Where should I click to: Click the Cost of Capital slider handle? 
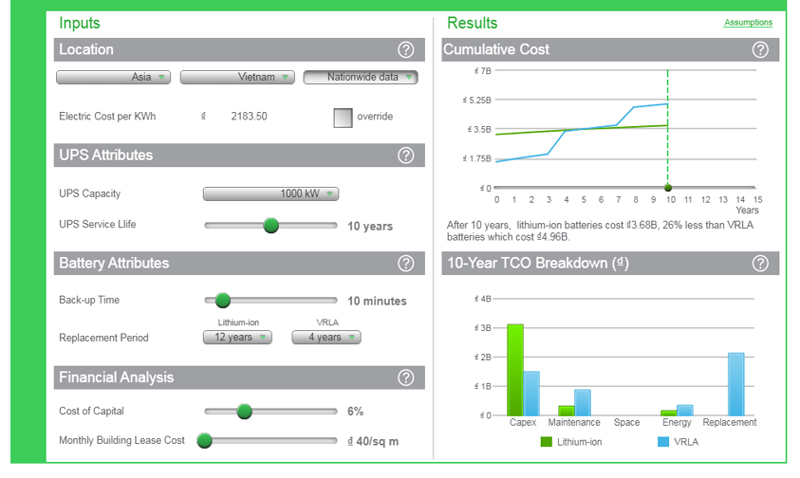(244, 411)
